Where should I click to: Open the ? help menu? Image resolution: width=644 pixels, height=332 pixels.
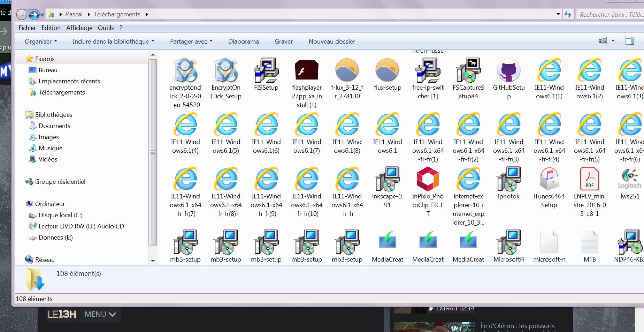pos(121,28)
